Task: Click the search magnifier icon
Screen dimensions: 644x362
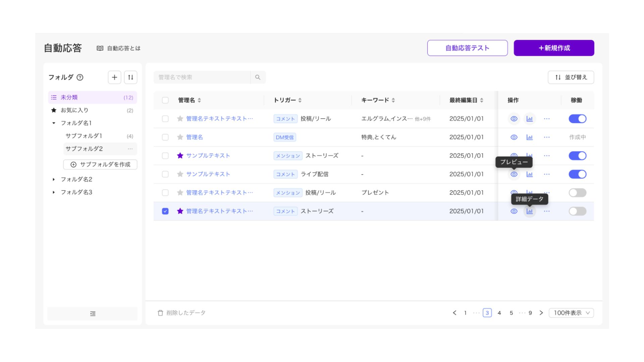Action: coord(258,77)
